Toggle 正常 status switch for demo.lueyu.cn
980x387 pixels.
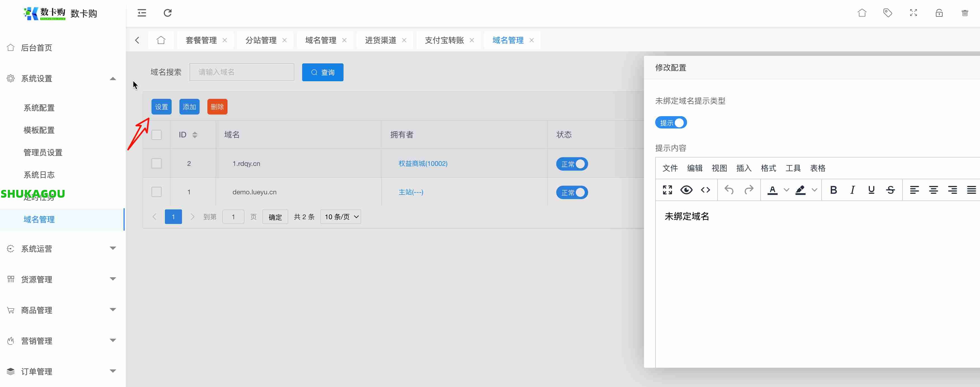click(572, 192)
